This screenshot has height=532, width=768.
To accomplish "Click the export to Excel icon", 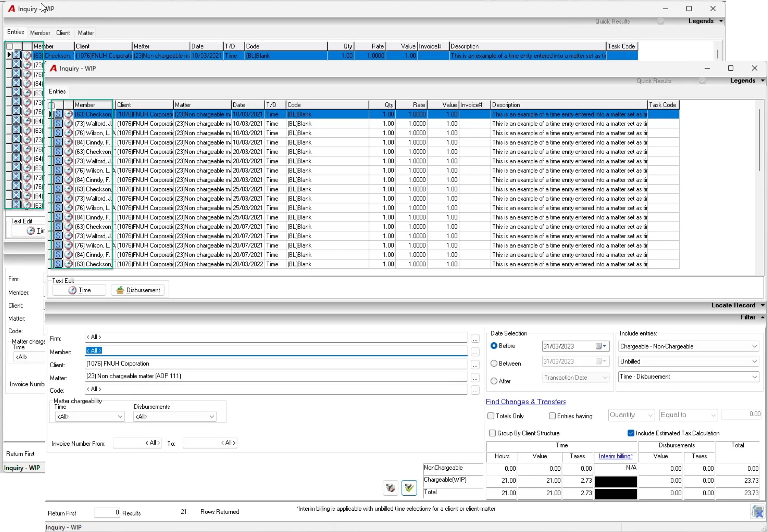I will click(757, 512).
